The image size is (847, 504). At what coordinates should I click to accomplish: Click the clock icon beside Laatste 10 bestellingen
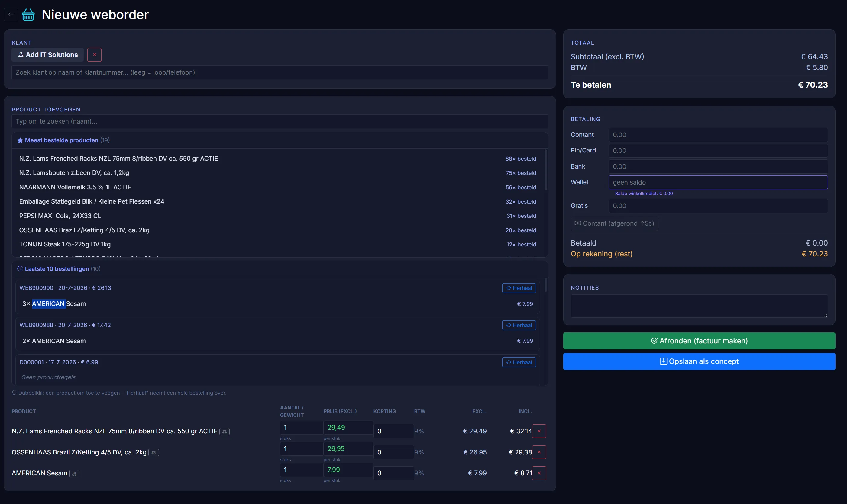20,269
